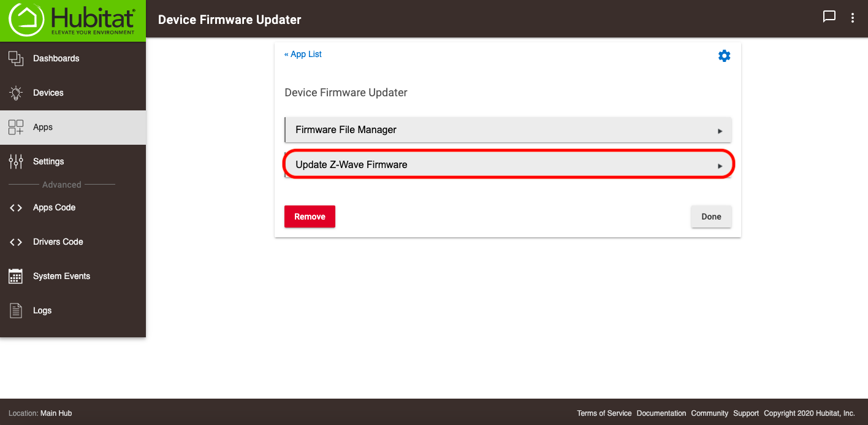The width and height of the screenshot is (868, 425).
Task: Click the Update Z-Wave Firmware arrow
Action: pyautogui.click(x=720, y=166)
